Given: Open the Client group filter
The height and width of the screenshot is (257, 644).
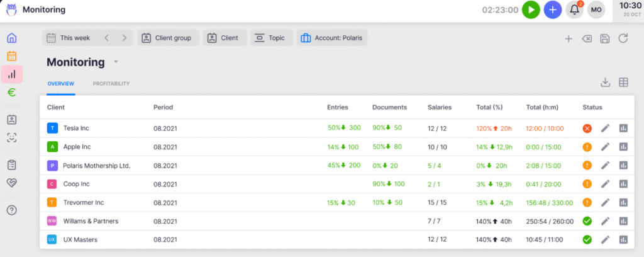Looking at the screenshot, I should click(x=168, y=38).
